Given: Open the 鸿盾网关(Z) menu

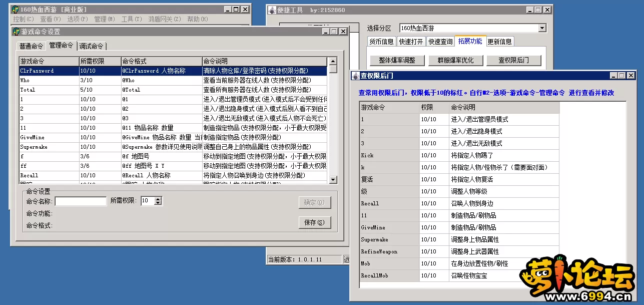Looking at the screenshot, I should pos(165,19).
